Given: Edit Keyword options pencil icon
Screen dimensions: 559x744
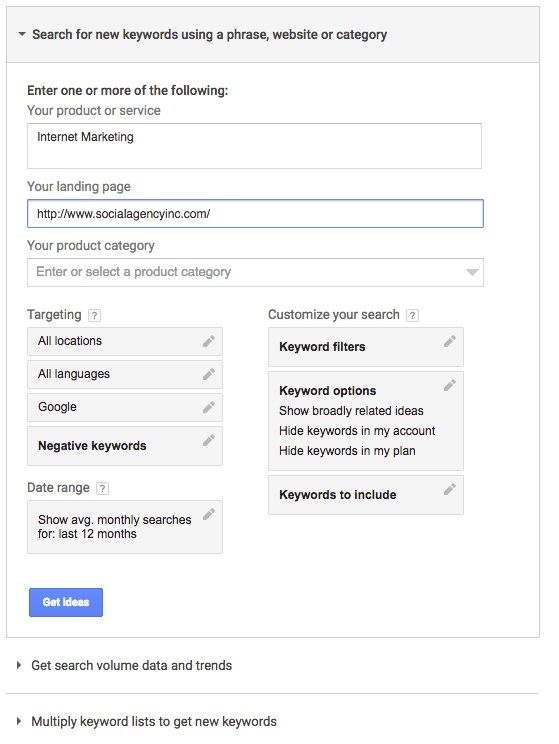Looking at the screenshot, I should (450, 385).
